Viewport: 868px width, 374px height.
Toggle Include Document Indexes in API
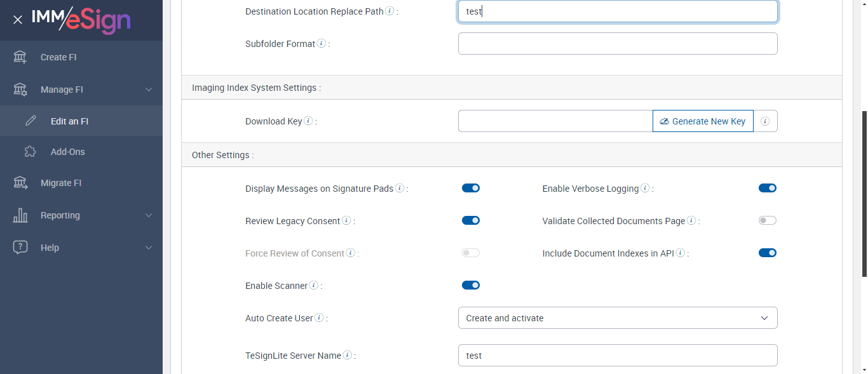[x=768, y=253]
